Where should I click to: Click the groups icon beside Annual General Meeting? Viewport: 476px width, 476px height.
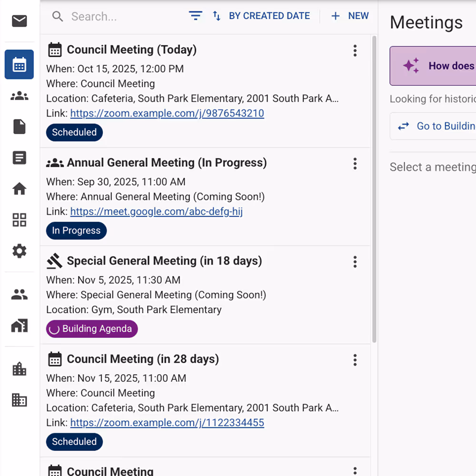click(x=55, y=163)
